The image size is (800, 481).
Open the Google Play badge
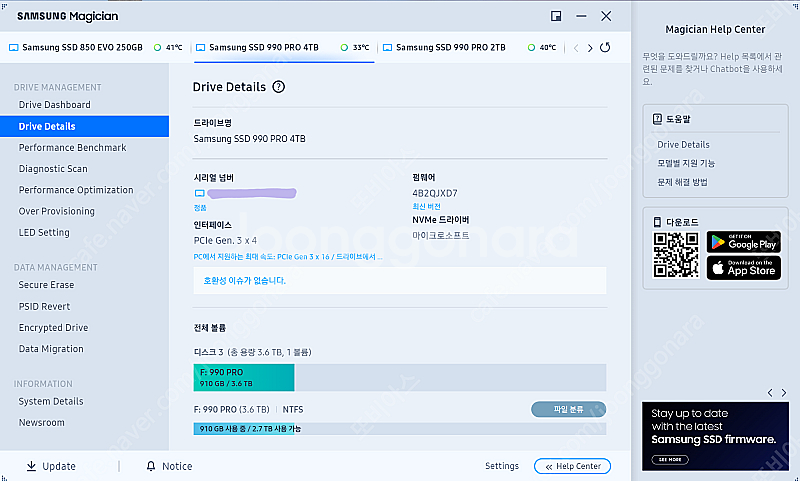click(x=743, y=242)
